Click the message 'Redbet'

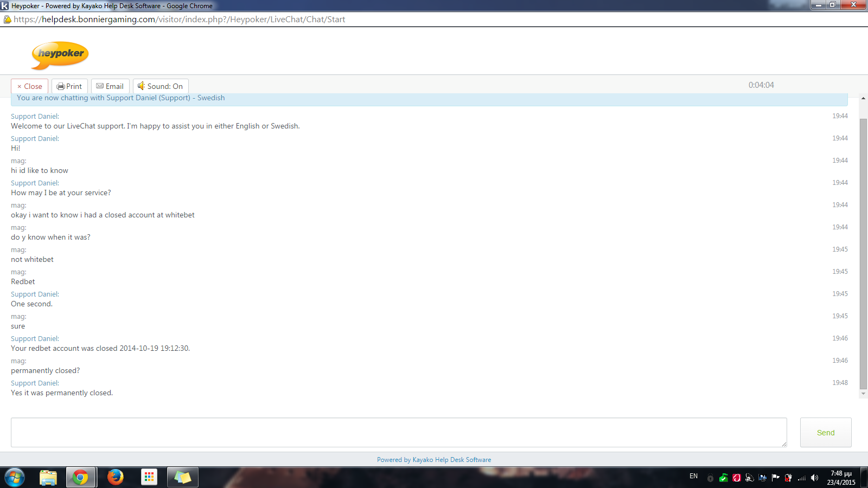click(23, 282)
